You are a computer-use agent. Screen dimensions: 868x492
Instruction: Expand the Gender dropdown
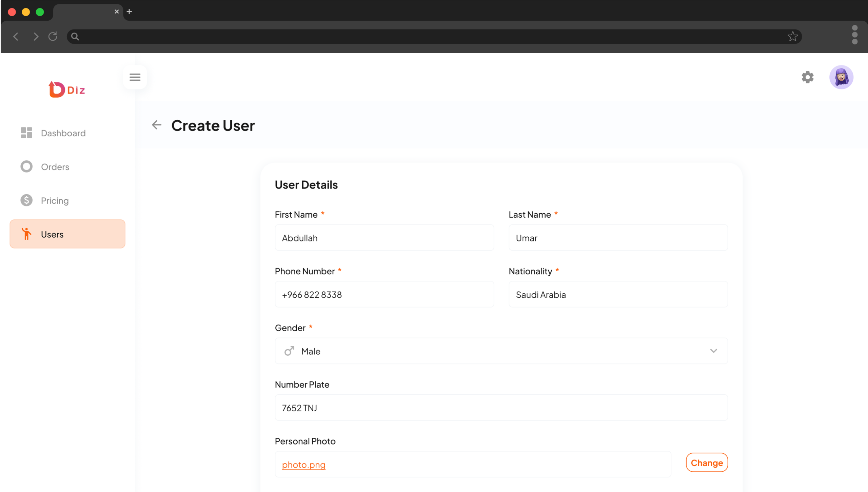[x=714, y=351]
